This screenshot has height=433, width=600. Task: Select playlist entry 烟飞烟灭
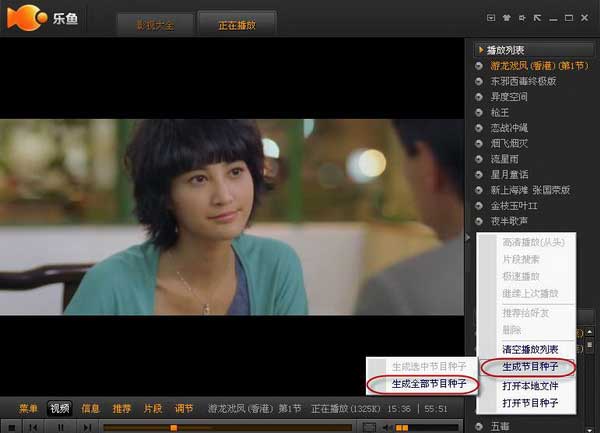(x=509, y=143)
